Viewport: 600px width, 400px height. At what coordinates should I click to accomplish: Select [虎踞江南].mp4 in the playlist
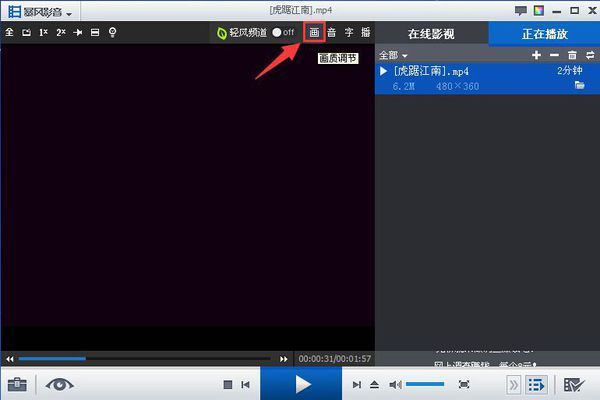[x=487, y=78]
